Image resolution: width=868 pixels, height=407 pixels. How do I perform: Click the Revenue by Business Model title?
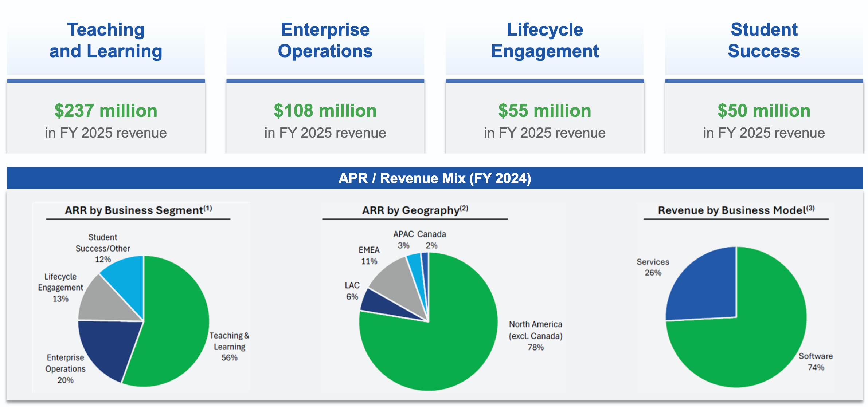coord(736,210)
